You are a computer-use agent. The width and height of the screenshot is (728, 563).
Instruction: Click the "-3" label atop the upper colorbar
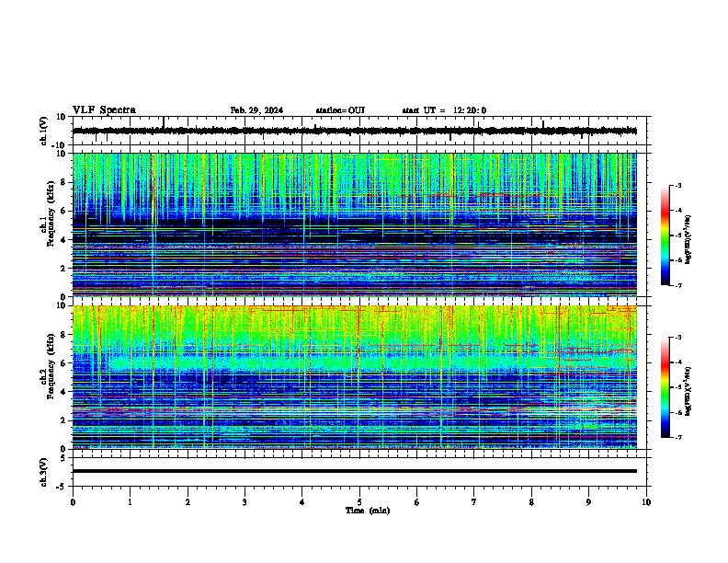tap(678, 185)
